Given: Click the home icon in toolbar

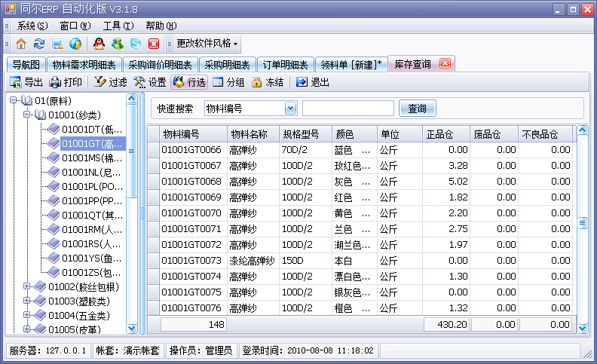Looking at the screenshot, I should (21, 44).
